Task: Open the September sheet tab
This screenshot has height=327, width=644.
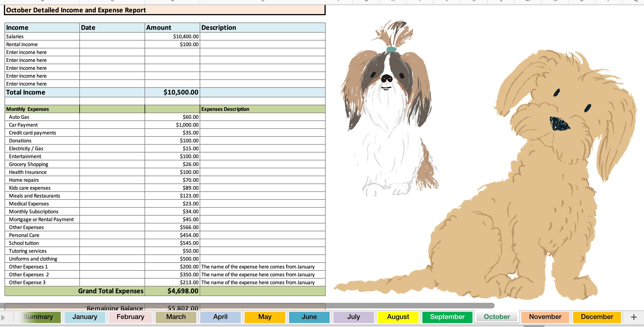Action: tap(447, 317)
